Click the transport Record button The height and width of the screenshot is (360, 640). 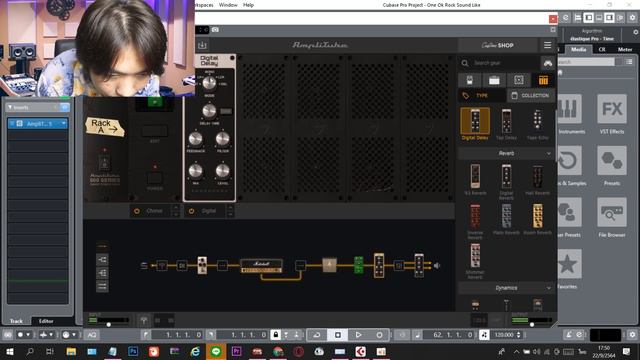(379, 335)
